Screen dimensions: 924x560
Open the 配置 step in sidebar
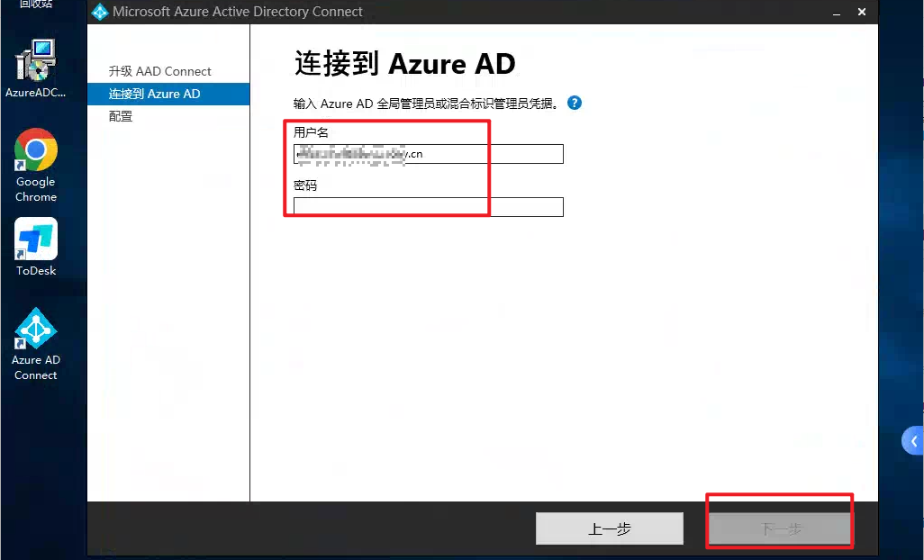click(x=121, y=116)
